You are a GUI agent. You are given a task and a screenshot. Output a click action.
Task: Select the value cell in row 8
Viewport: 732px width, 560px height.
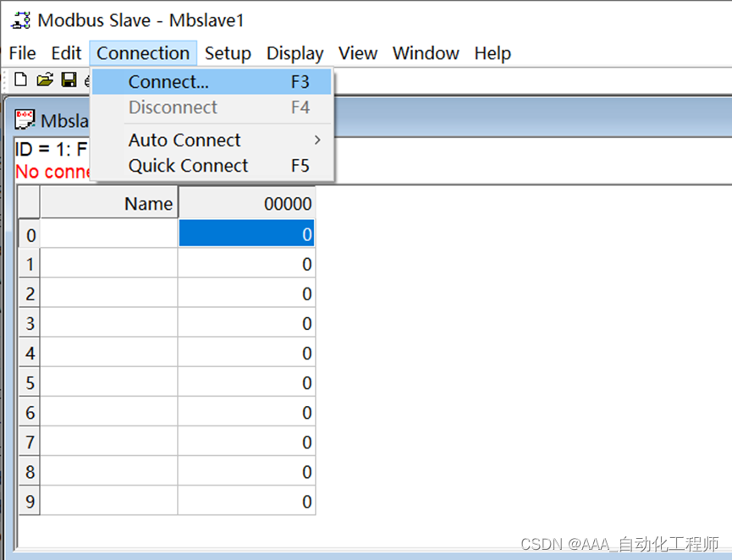pos(246,471)
